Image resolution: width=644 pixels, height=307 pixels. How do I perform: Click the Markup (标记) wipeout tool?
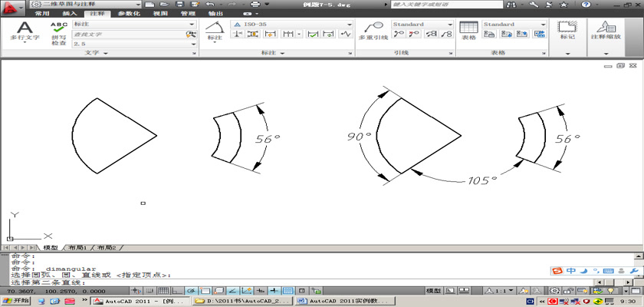click(x=567, y=30)
